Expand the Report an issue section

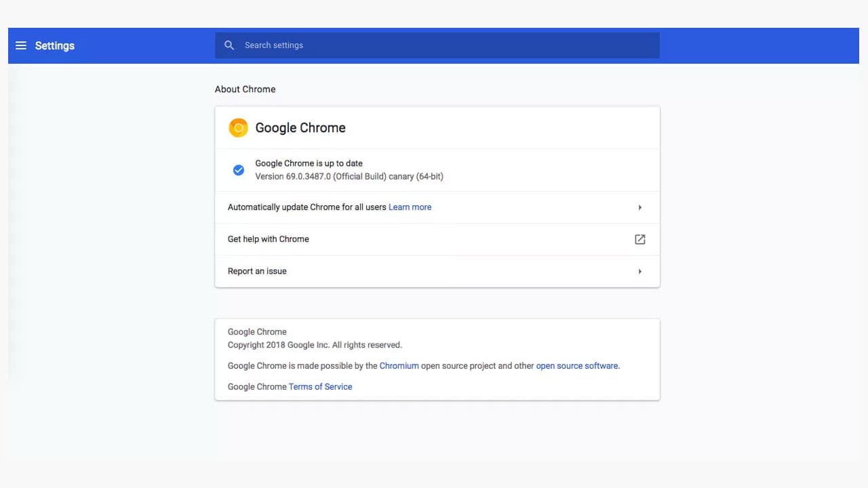click(x=639, y=271)
